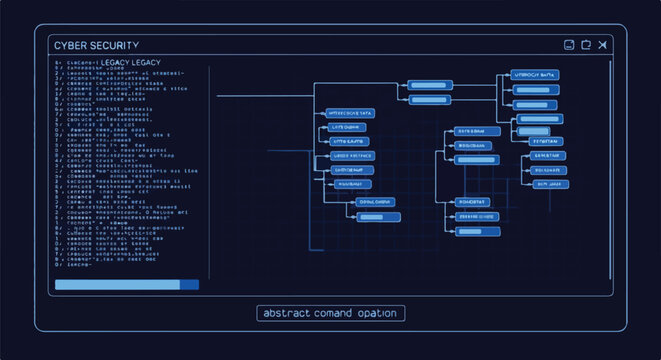
Task: Click the vertical scrollbar beside the node diagram
Action: click(610, 170)
